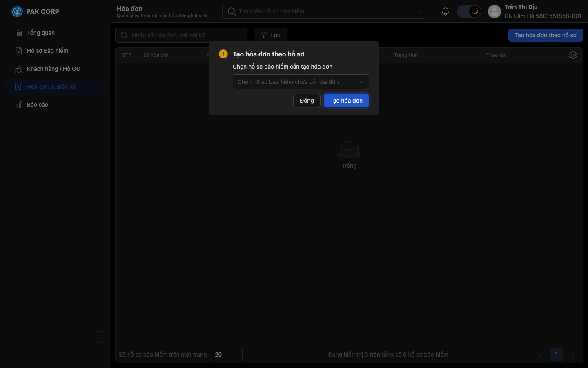Open Báo cáo in the sidebar
This screenshot has height=368, width=588.
[x=55, y=105]
